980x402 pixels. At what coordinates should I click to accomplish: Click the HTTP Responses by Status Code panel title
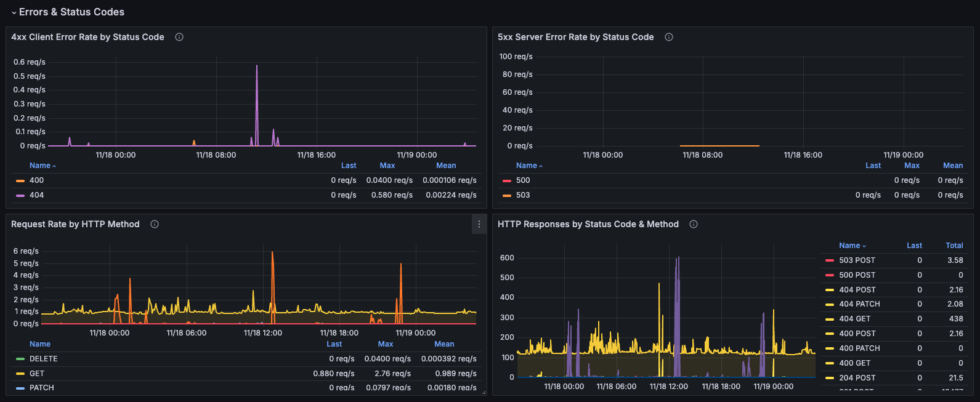click(588, 224)
